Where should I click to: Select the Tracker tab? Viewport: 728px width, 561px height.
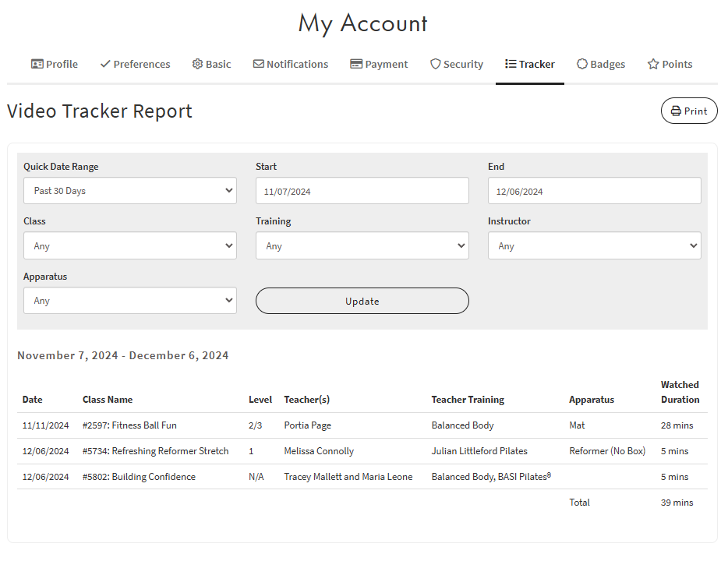[x=530, y=64]
